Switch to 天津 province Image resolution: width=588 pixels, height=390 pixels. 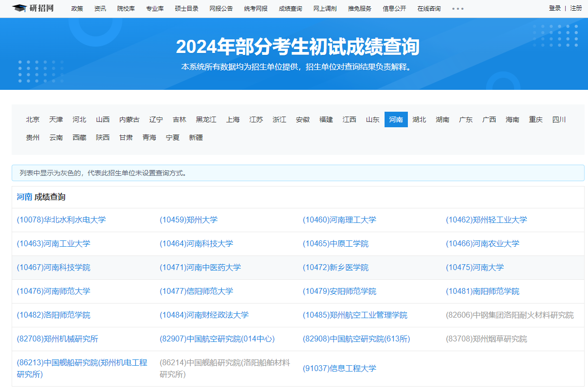(x=56, y=119)
